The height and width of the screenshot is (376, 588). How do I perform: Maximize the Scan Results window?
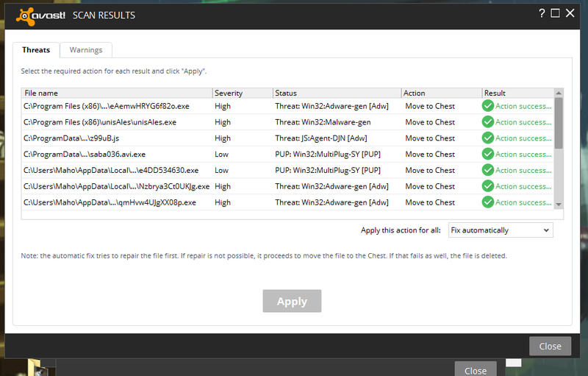[x=556, y=13]
